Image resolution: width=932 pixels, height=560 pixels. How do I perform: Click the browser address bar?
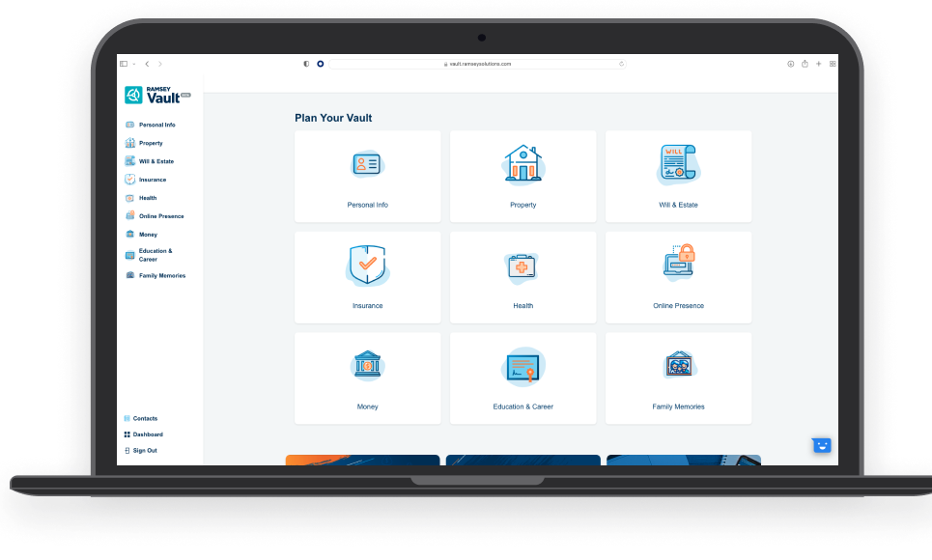click(x=477, y=64)
